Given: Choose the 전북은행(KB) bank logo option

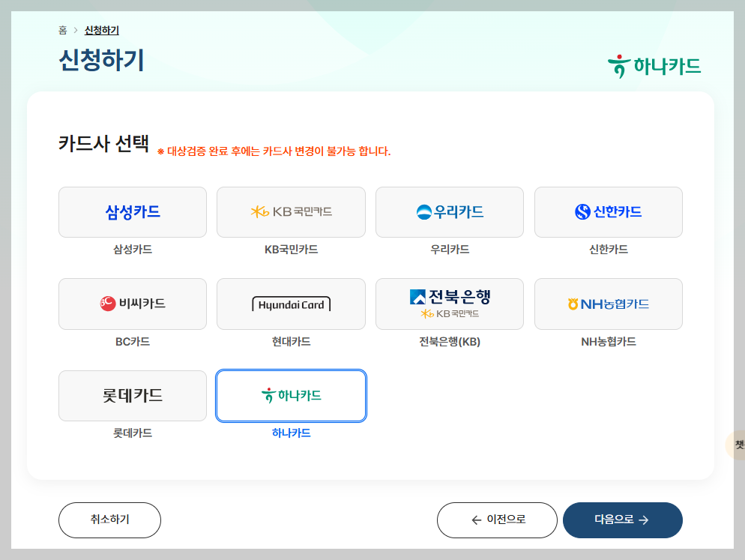Looking at the screenshot, I should coord(450,304).
